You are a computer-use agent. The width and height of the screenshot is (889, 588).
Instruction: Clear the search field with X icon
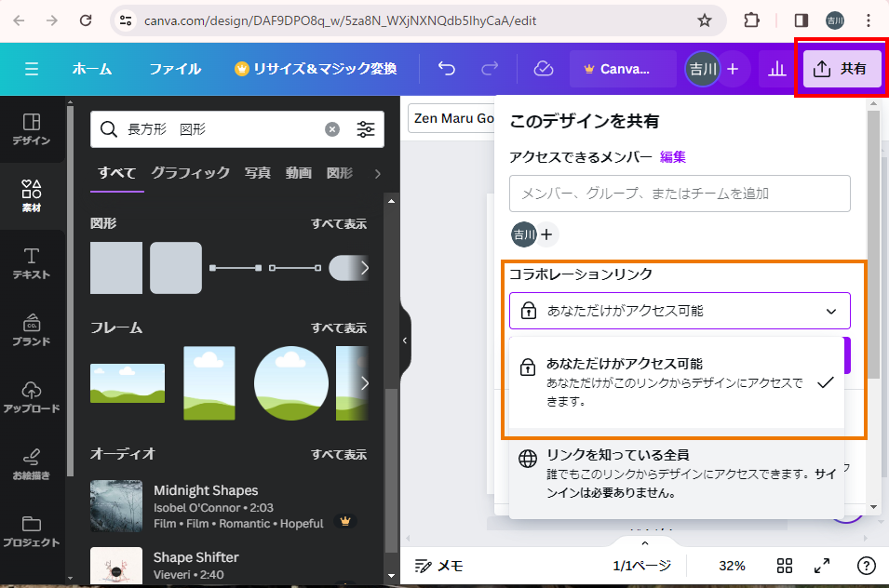click(332, 129)
